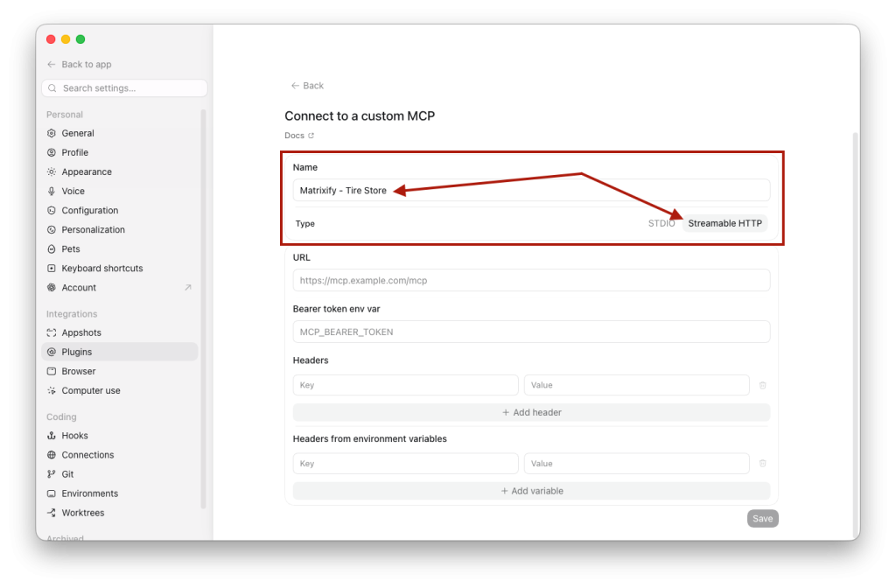Open Pets settings
This screenshot has width=896, height=588.
[120, 249]
